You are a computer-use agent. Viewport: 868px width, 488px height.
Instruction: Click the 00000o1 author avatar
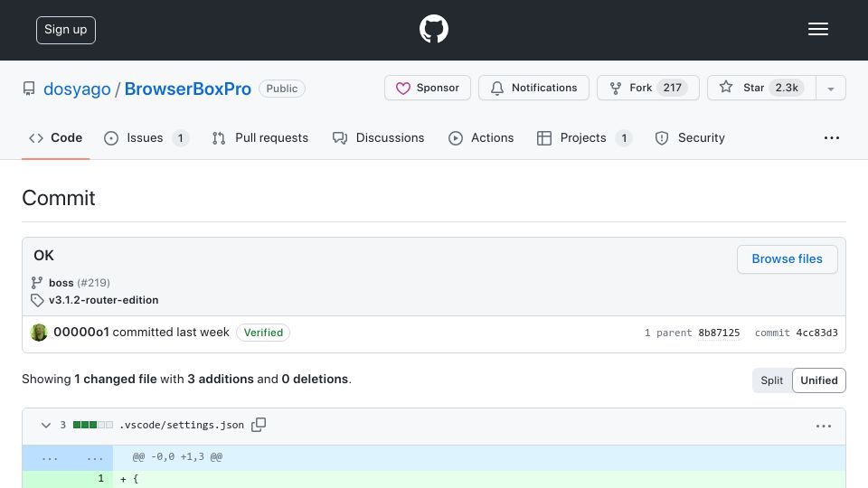pyautogui.click(x=39, y=333)
